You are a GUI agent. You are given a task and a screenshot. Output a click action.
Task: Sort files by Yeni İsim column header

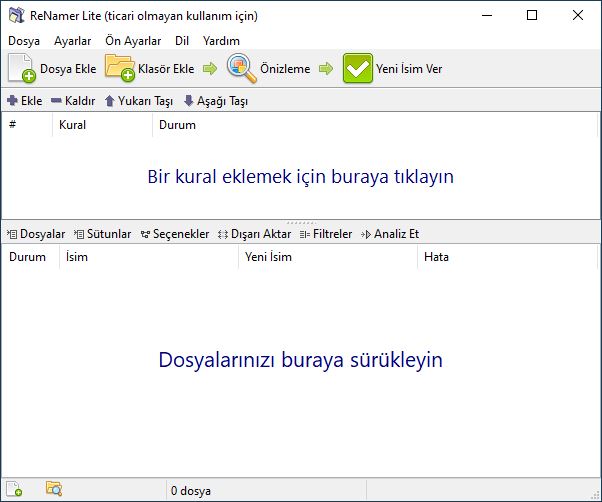pos(328,257)
